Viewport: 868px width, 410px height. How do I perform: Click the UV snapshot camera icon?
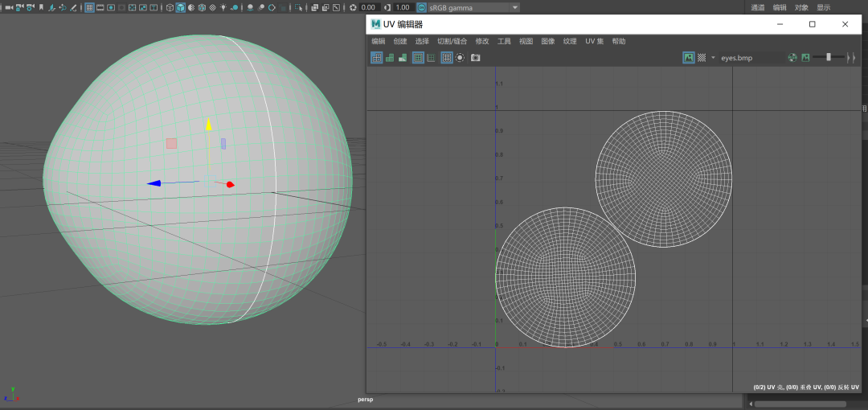[x=475, y=58]
